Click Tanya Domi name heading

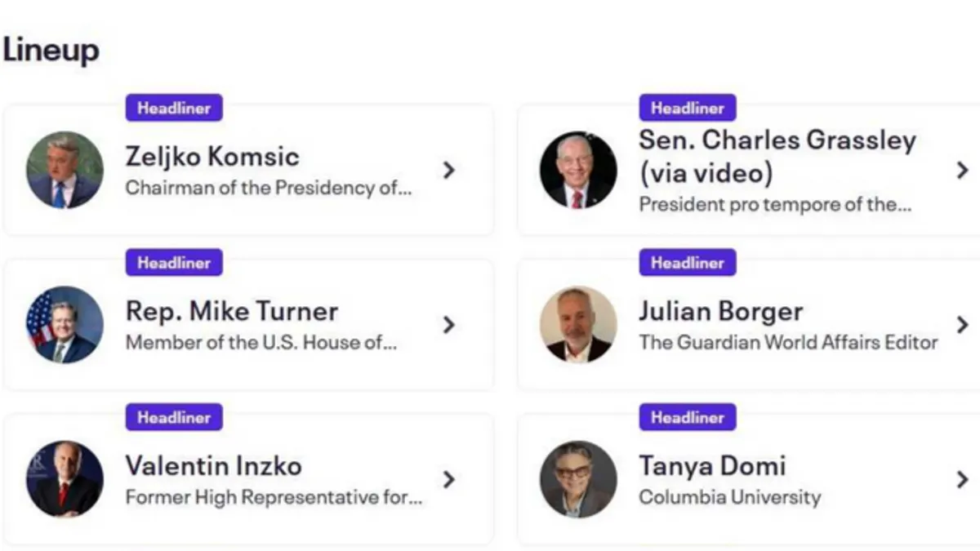coord(711,465)
